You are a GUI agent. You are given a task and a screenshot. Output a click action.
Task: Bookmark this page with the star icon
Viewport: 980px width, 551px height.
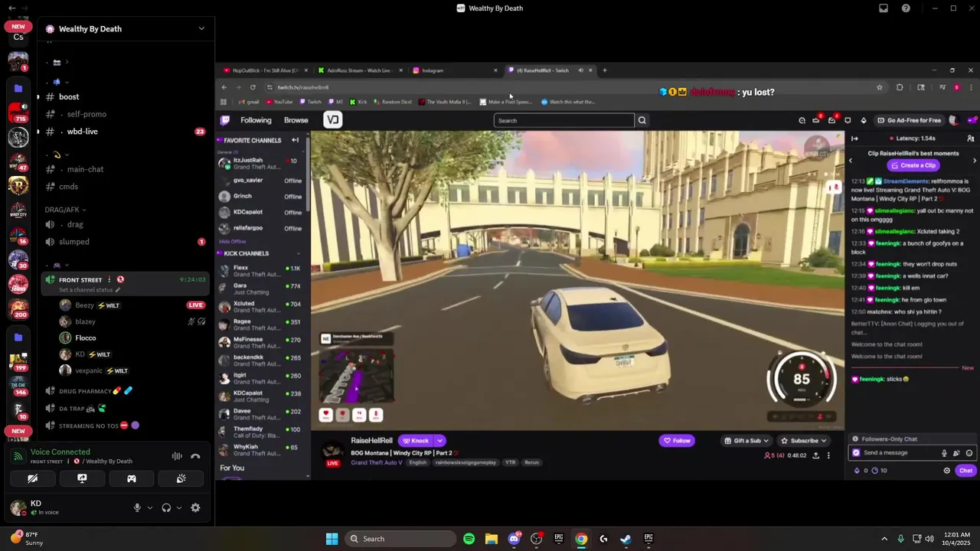[879, 87]
